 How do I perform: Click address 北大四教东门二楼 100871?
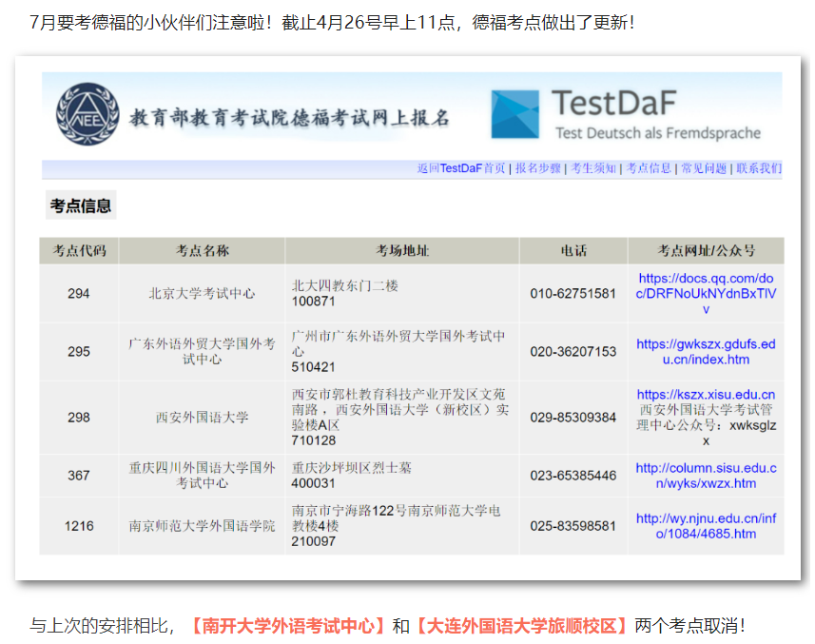pyautogui.click(x=344, y=294)
